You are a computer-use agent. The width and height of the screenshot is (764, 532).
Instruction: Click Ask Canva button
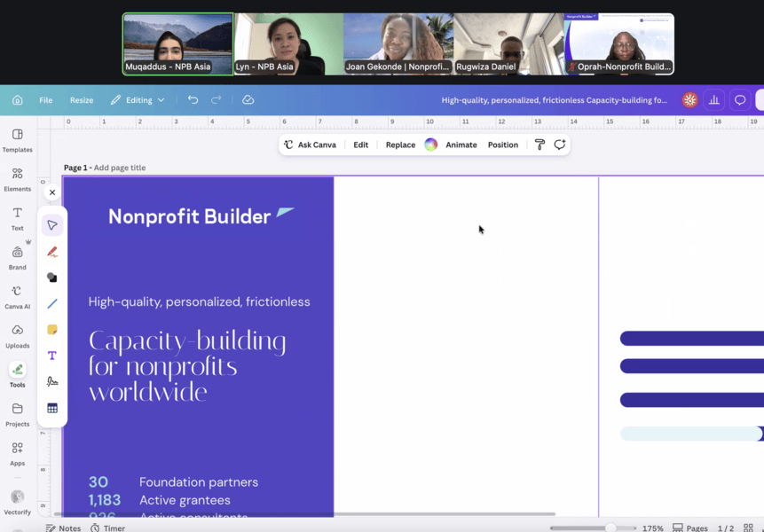pyautogui.click(x=310, y=145)
